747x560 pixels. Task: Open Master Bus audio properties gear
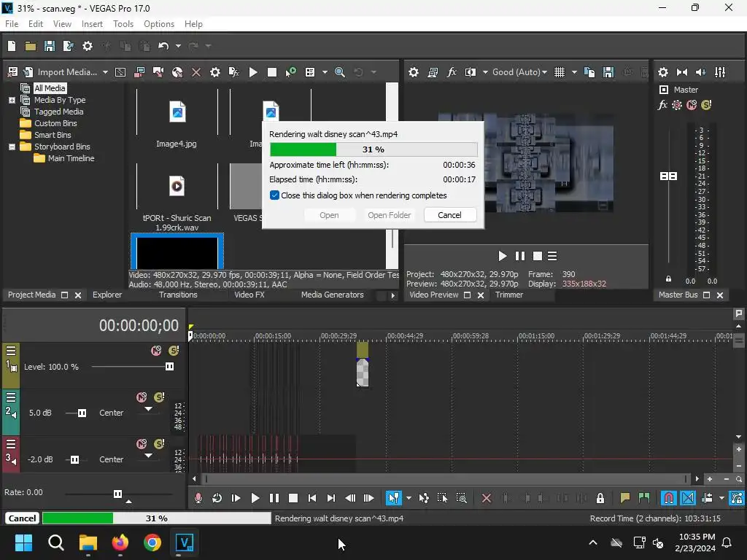(x=663, y=72)
